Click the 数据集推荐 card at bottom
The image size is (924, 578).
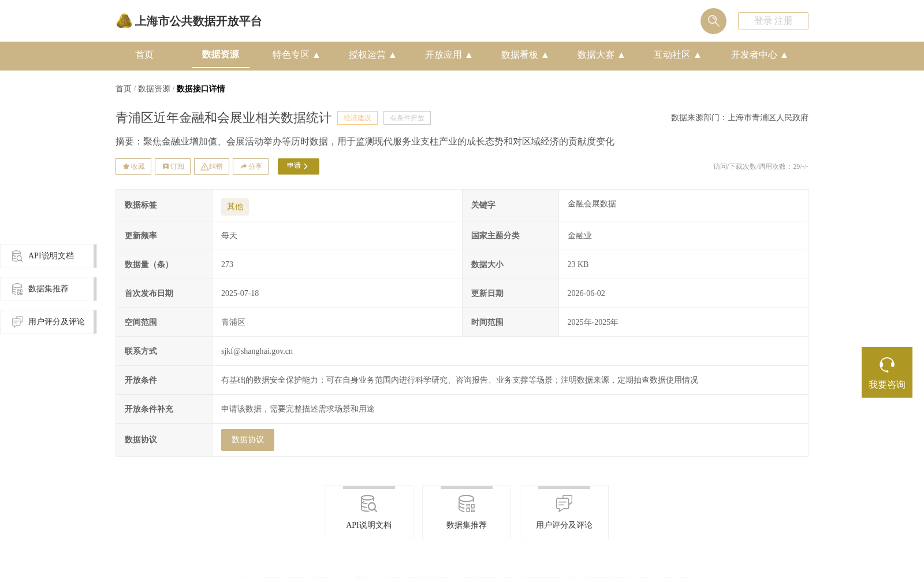point(467,513)
